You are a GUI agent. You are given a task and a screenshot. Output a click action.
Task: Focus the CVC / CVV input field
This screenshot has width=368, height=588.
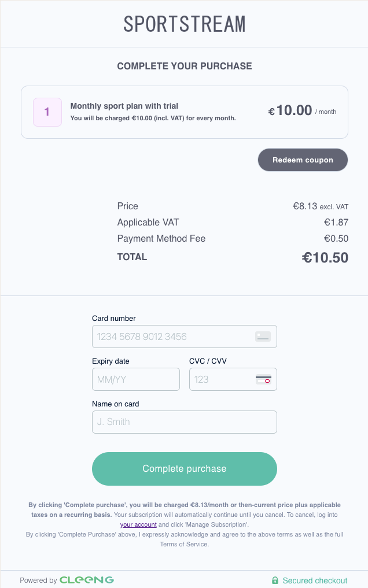click(233, 379)
